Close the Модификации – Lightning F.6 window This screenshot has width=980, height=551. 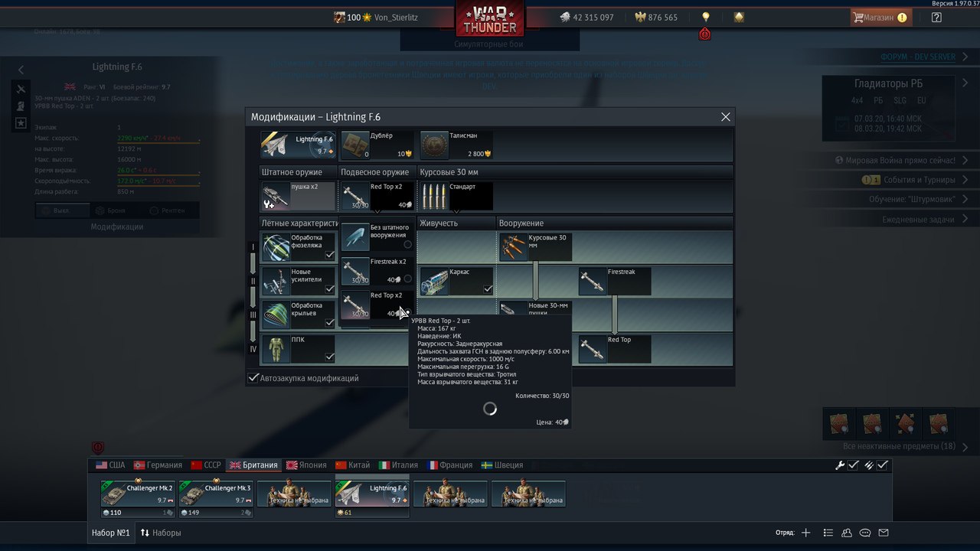point(726,117)
